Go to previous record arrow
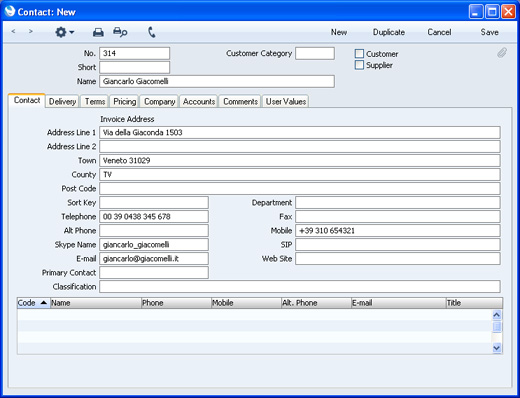520x398 pixels. point(13,31)
